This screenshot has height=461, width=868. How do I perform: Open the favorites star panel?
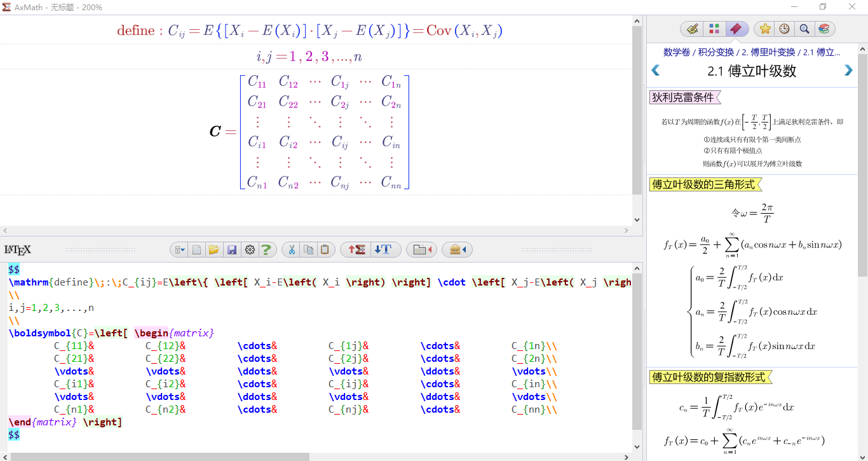[765, 29]
